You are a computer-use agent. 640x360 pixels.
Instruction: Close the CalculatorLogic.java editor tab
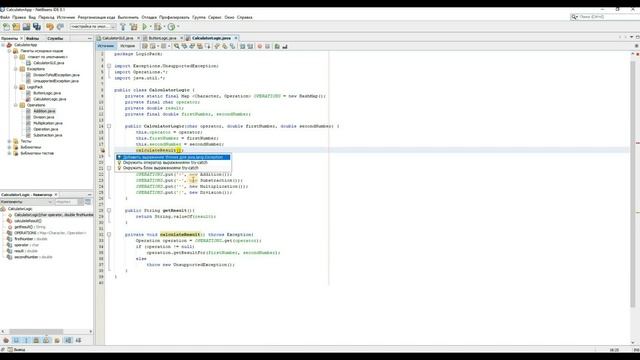[236, 38]
